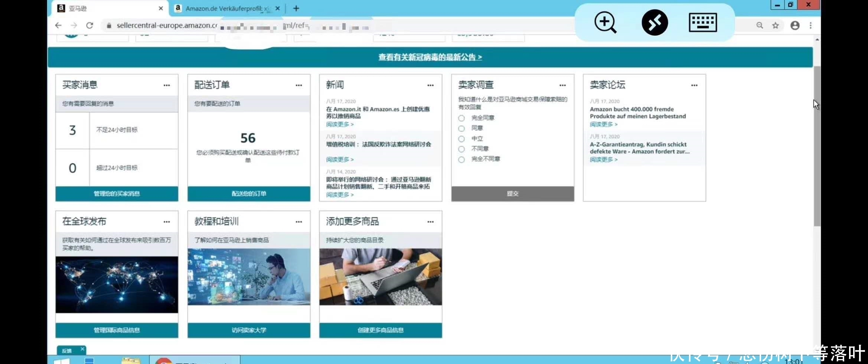Open 配送订单 card options menu
The height and width of the screenshot is (364, 868).
tap(299, 85)
